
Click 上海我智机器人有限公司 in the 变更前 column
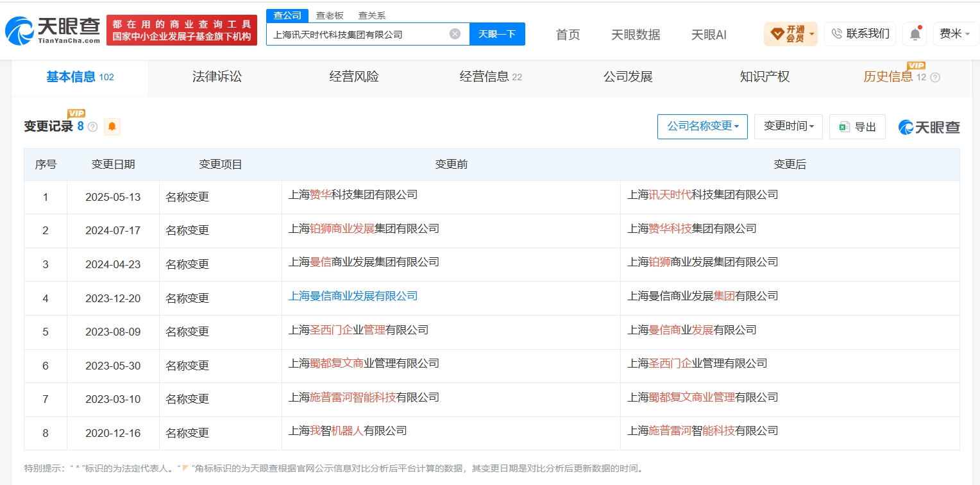[348, 430]
